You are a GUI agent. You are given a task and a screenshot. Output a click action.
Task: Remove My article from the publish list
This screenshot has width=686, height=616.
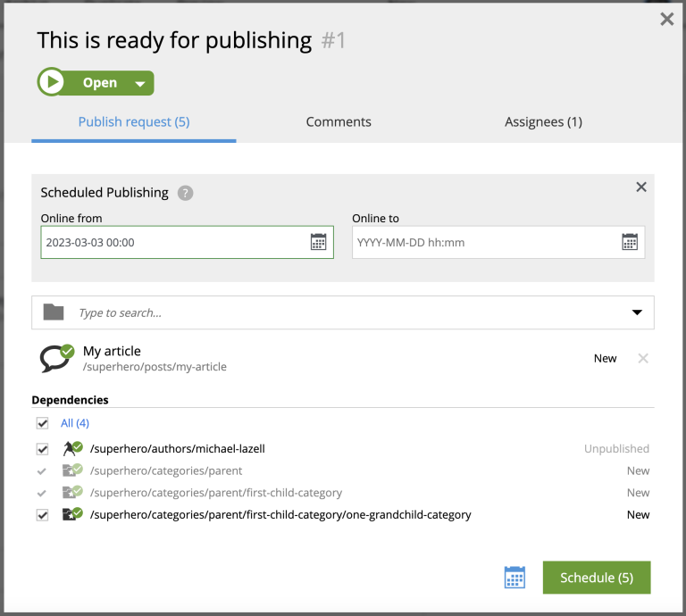[643, 359]
